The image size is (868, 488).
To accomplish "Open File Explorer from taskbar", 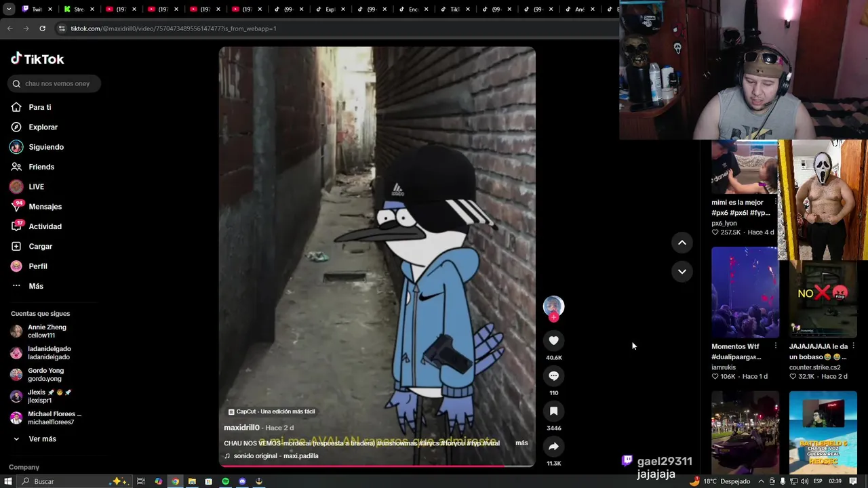I will tap(192, 481).
